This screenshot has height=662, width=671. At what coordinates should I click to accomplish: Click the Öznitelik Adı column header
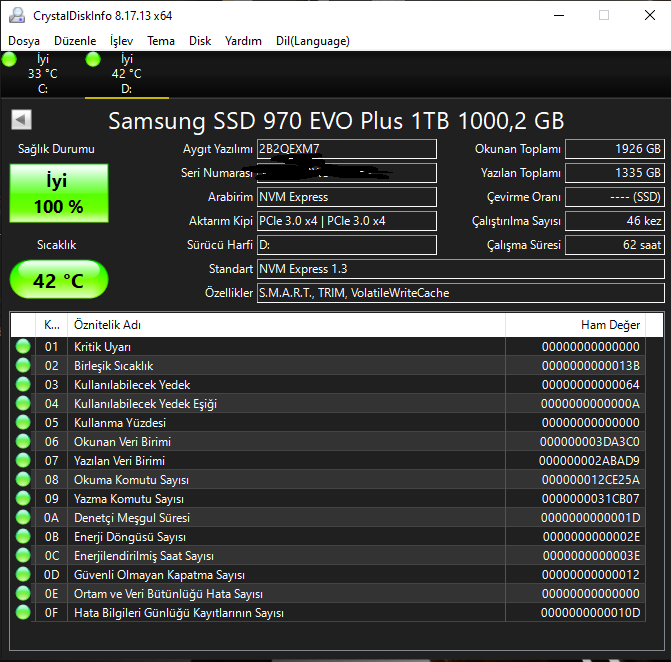click(x=286, y=325)
